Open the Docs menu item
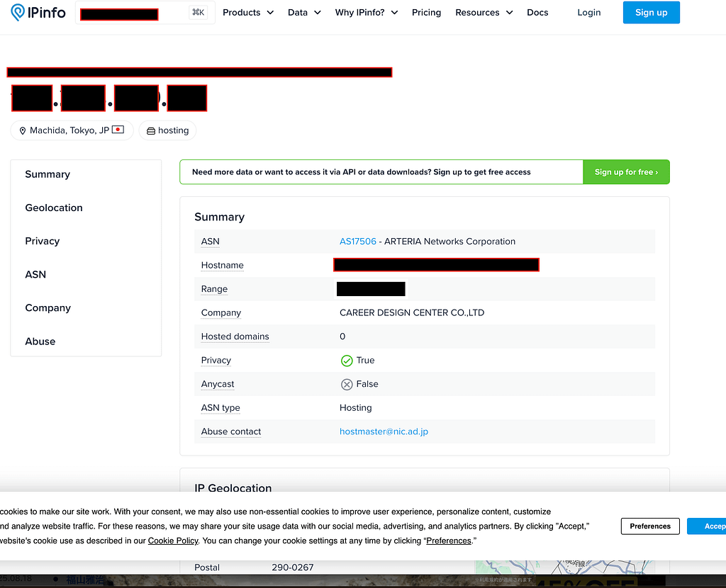This screenshot has width=726, height=588. pos(537,13)
